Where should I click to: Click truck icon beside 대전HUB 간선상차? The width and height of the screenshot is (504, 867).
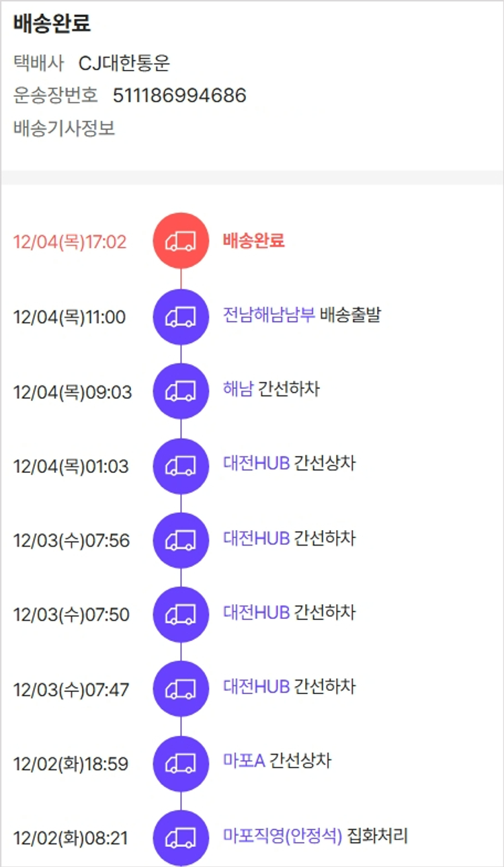181,465
